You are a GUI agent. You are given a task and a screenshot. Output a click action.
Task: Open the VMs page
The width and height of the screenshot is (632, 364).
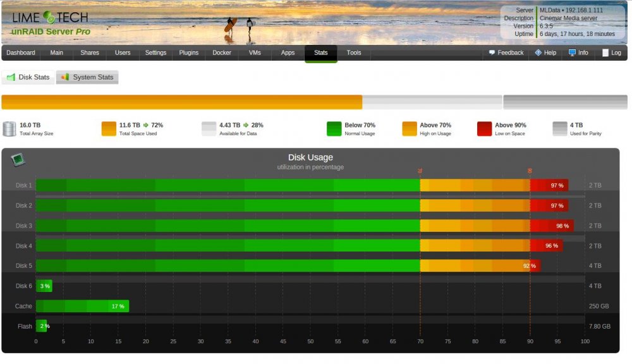coord(255,53)
